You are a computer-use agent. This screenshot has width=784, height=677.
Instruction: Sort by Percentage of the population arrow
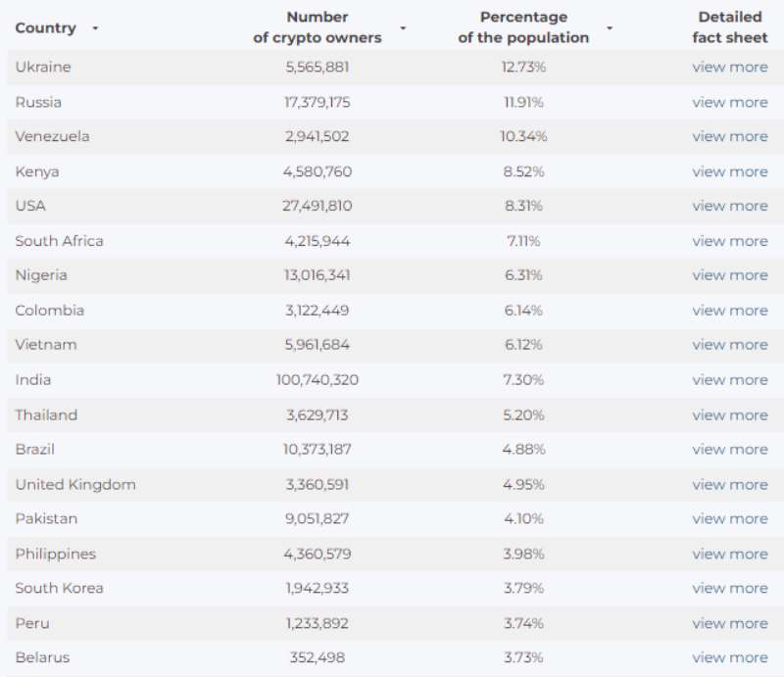(x=609, y=28)
